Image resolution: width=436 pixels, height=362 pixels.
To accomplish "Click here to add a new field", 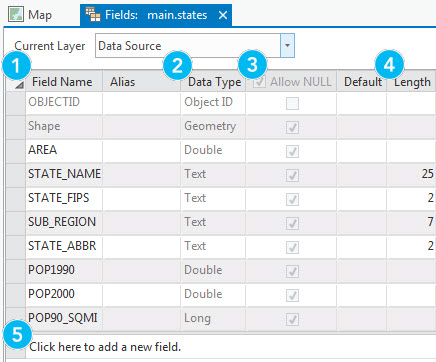I will 105,347.
